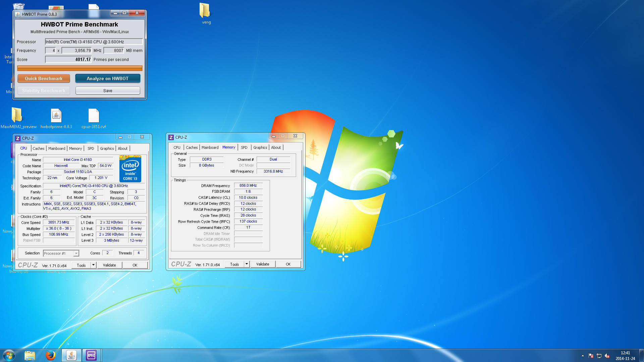644x362 pixels.
Task: Open Action Center flag tray icon
Action: point(591,356)
